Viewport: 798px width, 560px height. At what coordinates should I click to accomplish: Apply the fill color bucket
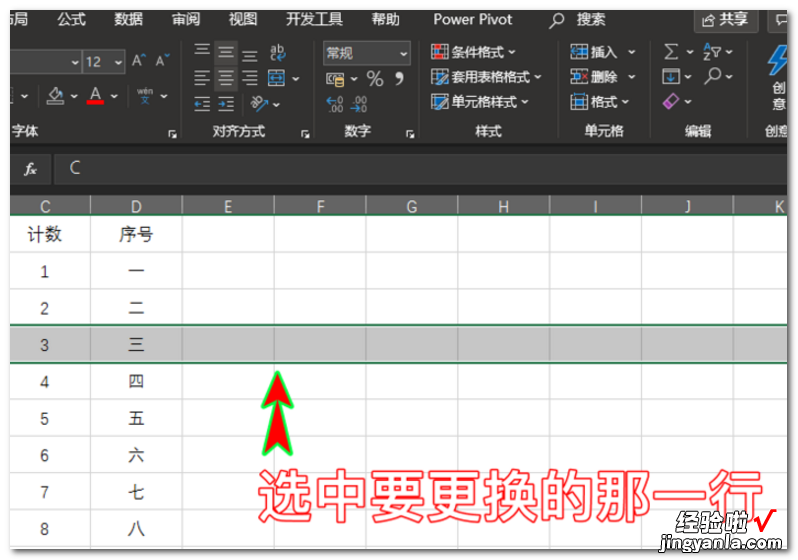(55, 95)
